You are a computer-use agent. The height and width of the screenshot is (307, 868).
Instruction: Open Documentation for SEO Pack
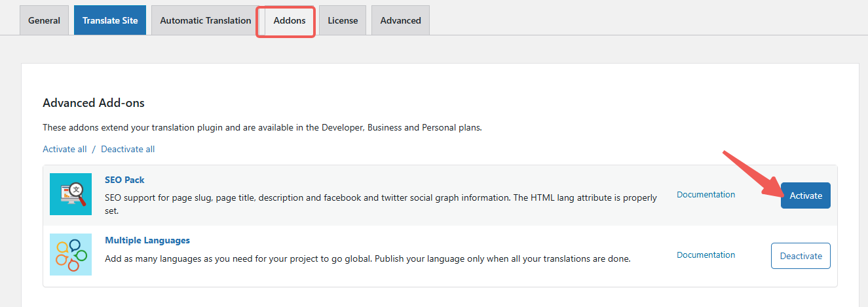click(706, 194)
